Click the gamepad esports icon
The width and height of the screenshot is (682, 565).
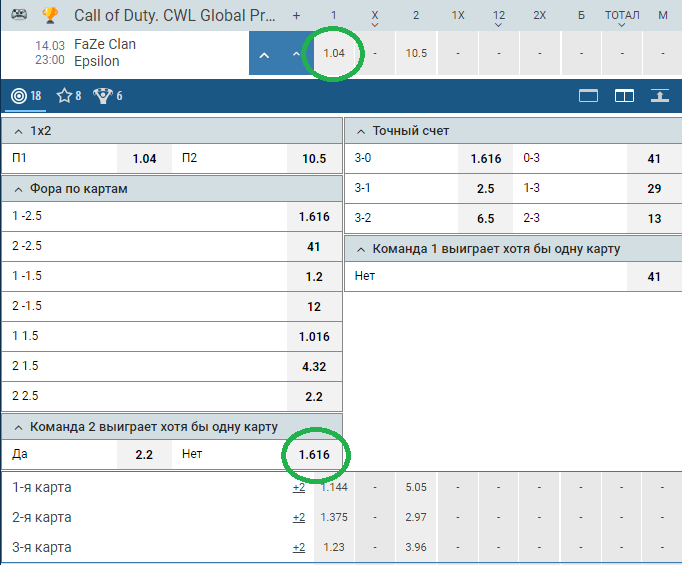pyautogui.click(x=19, y=15)
